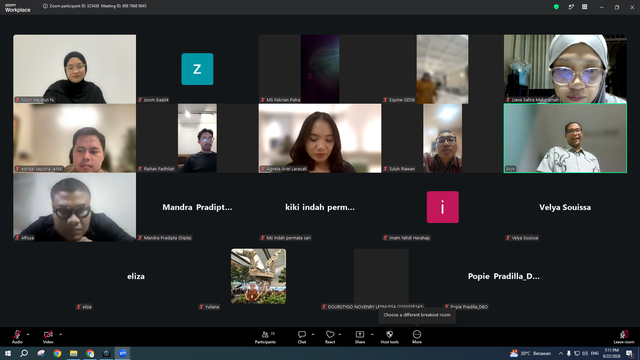Open the React emoji picker

pos(330,337)
